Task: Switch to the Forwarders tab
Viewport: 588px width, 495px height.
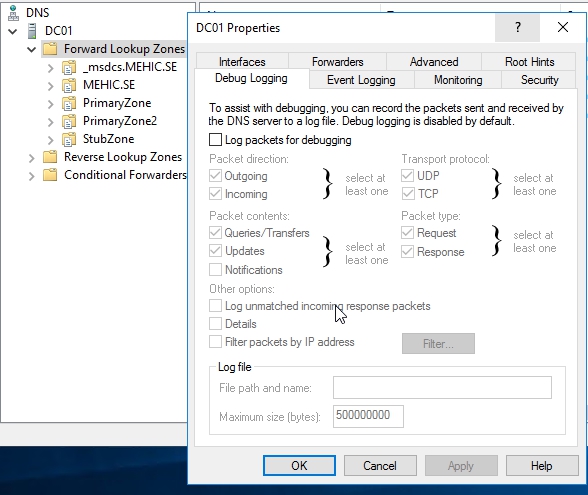Action: coord(338,62)
